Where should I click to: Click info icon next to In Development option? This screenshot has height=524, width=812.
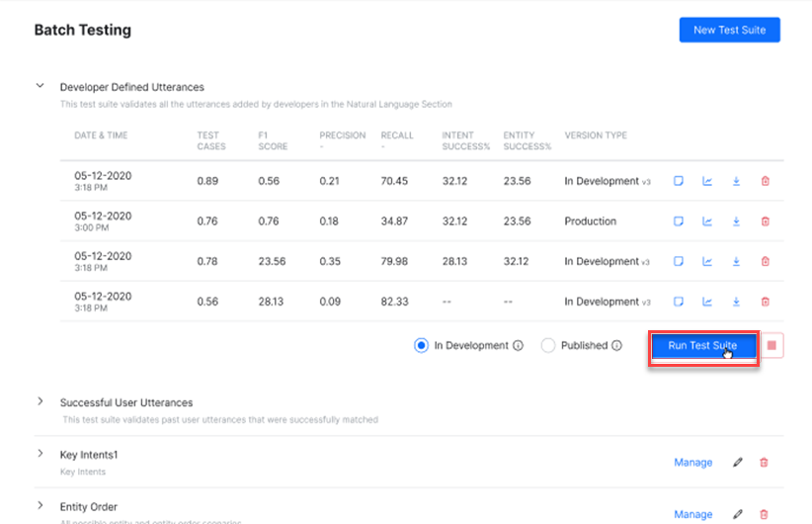(518, 346)
